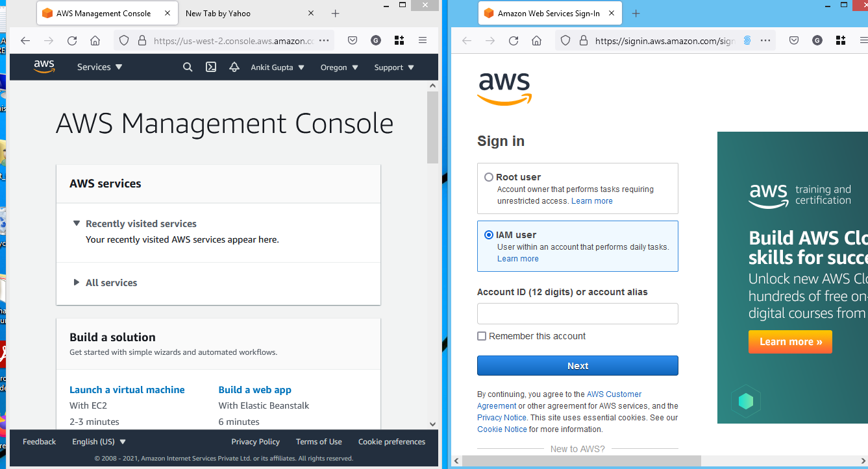Open the Services dropdown menu
Image resolution: width=868 pixels, height=469 pixels.
100,67
